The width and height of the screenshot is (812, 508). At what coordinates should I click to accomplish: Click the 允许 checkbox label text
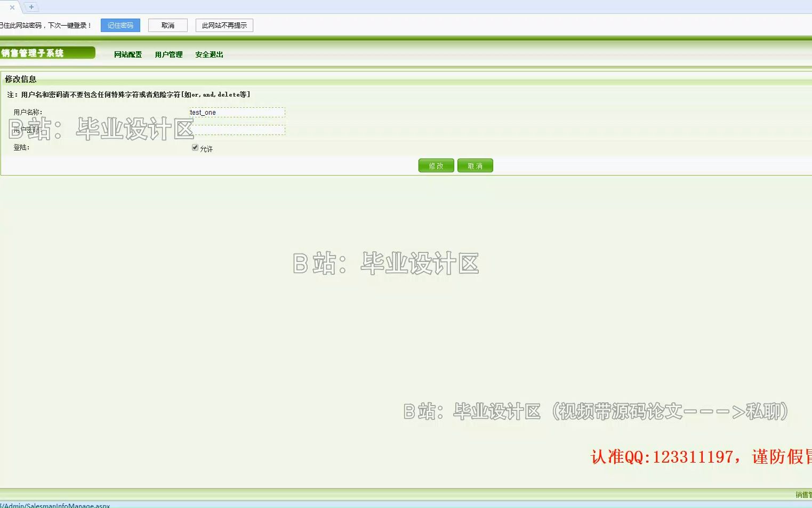coord(206,149)
